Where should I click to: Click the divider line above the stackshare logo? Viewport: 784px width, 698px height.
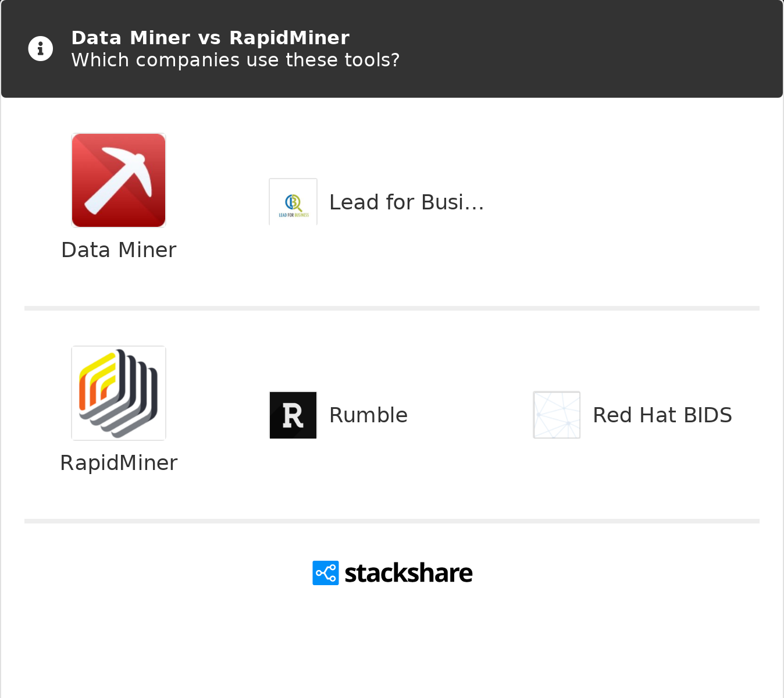coord(392,521)
